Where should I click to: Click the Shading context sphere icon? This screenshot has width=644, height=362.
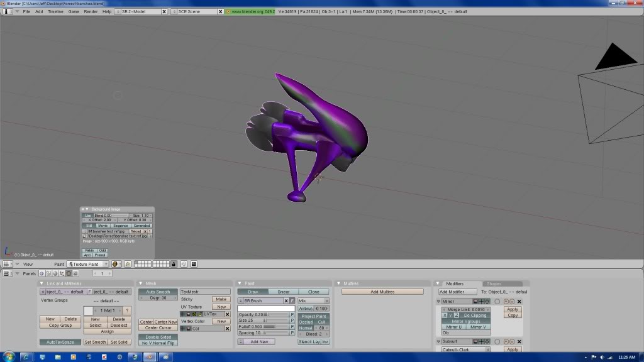click(55, 273)
